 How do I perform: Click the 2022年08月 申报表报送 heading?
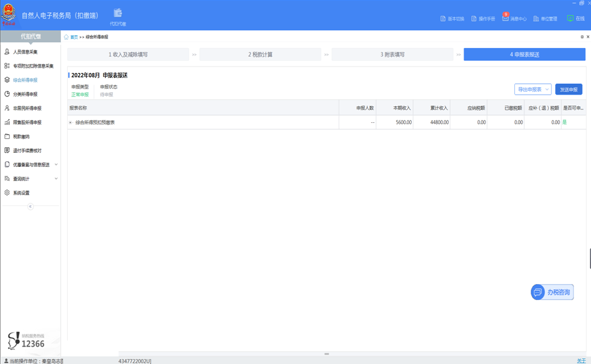[x=99, y=75]
